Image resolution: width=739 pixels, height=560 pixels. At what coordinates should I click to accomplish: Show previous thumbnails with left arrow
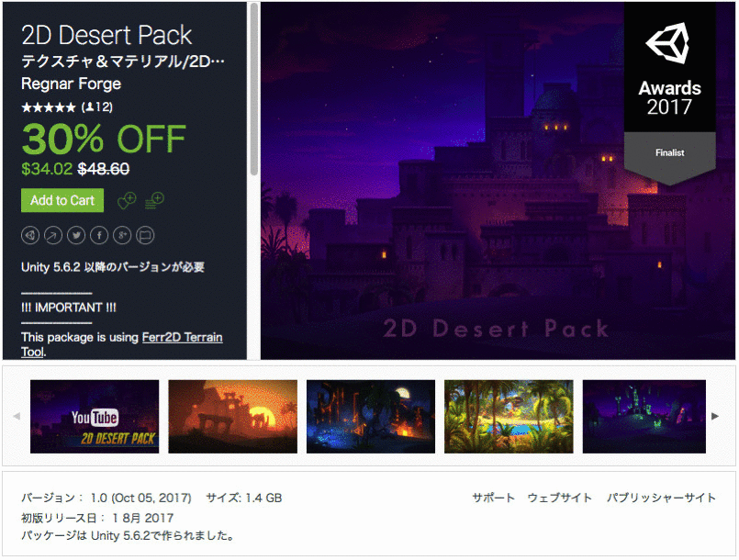click(x=17, y=416)
